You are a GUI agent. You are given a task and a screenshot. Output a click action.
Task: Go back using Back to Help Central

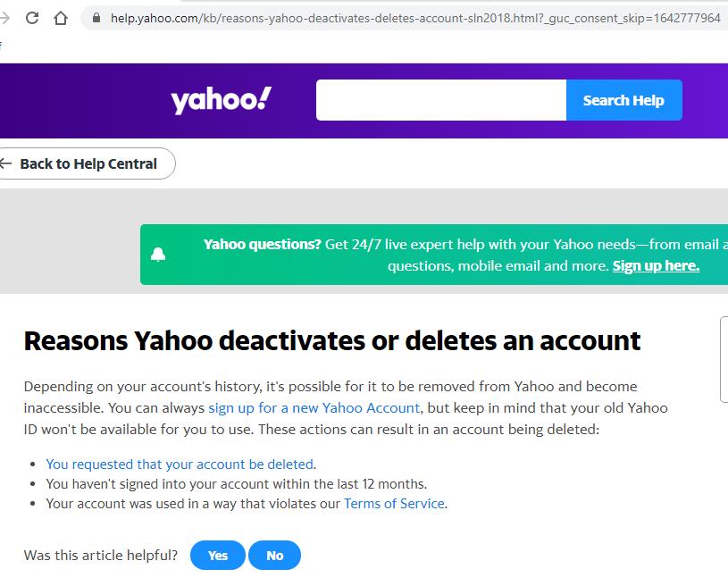point(87,163)
